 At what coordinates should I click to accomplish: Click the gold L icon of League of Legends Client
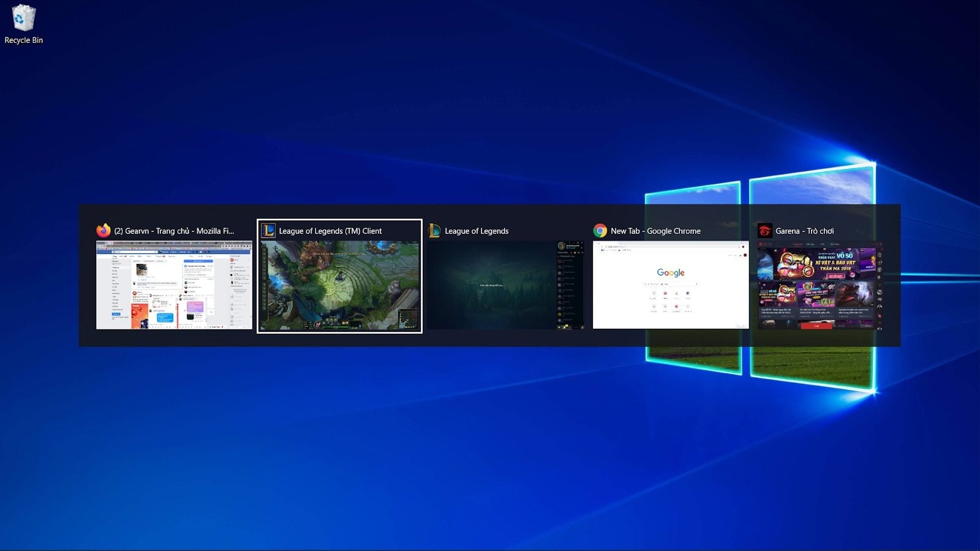pos(267,231)
